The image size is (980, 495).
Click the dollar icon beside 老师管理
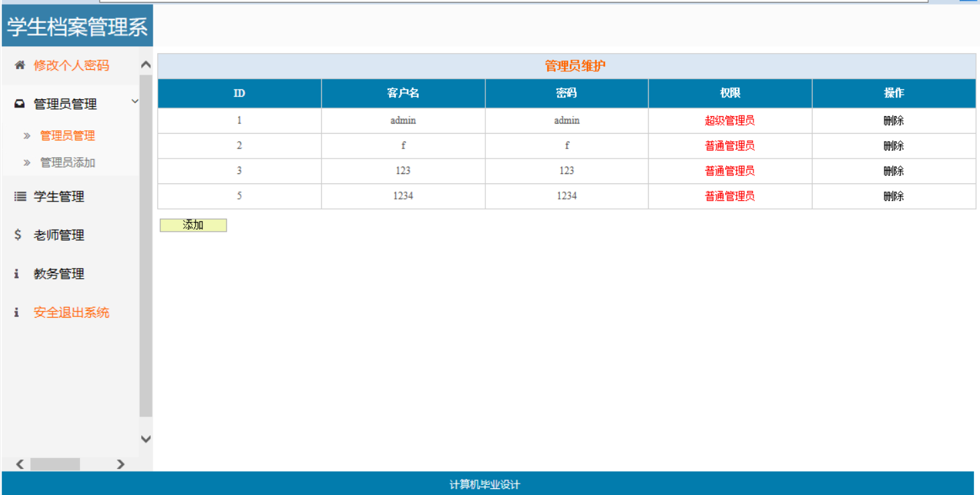pos(18,235)
